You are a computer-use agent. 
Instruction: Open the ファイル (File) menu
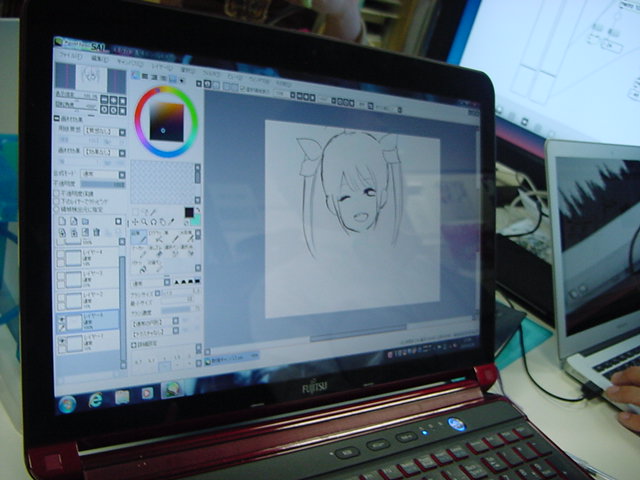click(70, 55)
